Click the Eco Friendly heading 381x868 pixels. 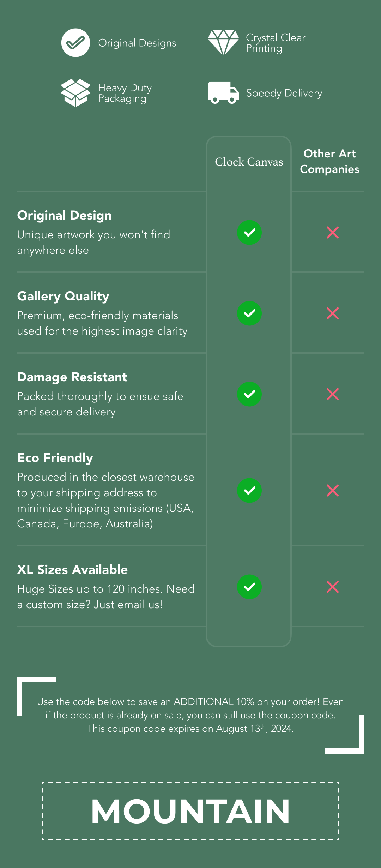55,458
